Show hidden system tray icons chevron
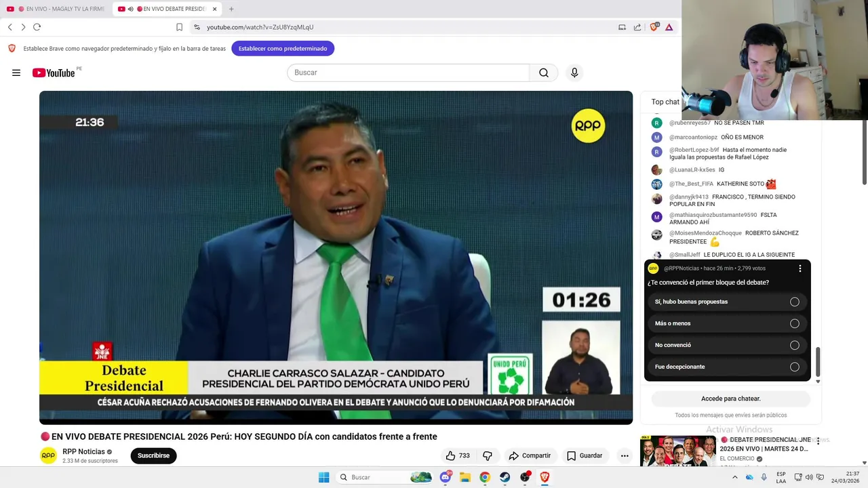This screenshot has width=868, height=488. click(734, 477)
